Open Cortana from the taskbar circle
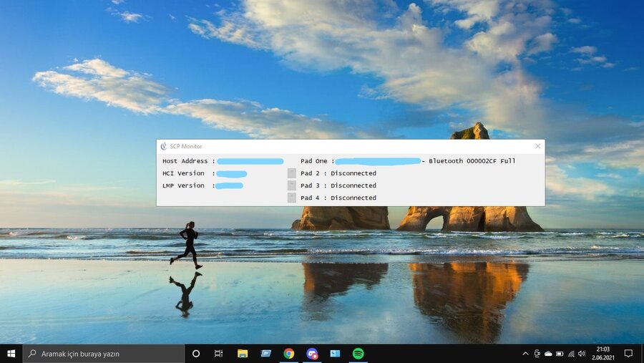This screenshot has width=644, height=363. 196,354
